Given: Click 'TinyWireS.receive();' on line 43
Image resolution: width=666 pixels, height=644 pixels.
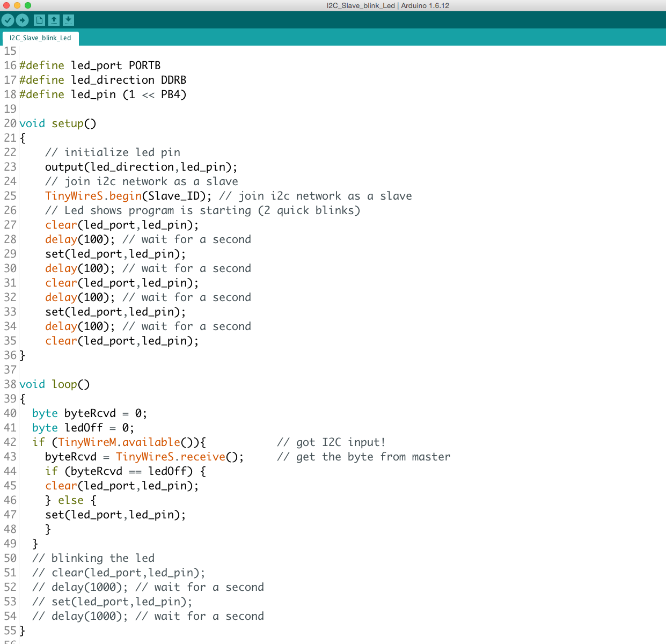Looking at the screenshot, I should pos(180,457).
